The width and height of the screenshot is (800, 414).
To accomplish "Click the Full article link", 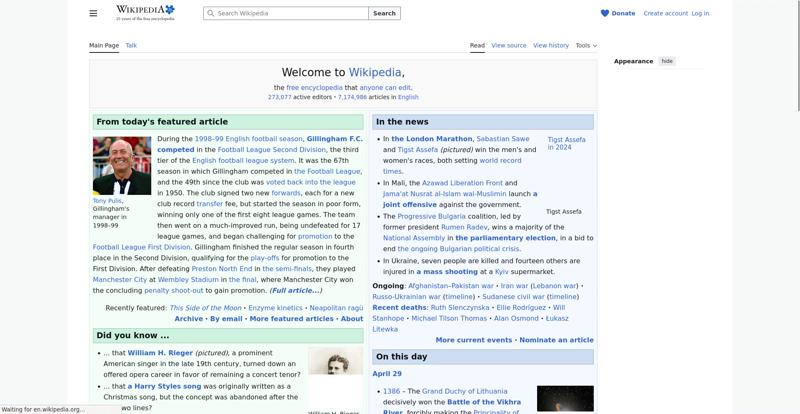I will coord(296,290).
